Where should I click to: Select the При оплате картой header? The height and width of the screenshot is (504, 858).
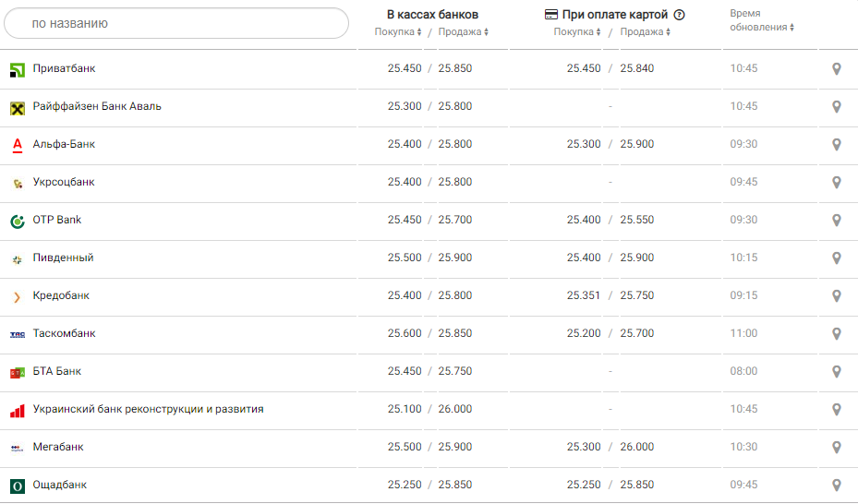614,15
